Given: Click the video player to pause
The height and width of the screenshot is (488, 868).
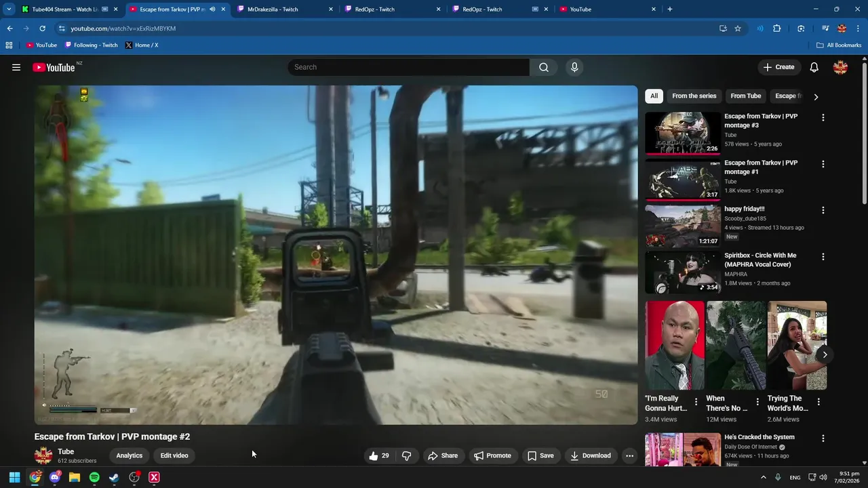Looking at the screenshot, I should (x=336, y=255).
